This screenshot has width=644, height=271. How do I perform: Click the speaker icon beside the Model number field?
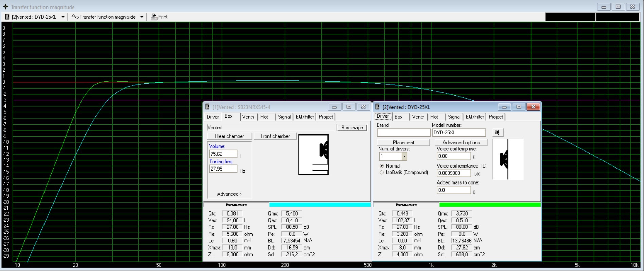pyautogui.click(x=498, y=132)
